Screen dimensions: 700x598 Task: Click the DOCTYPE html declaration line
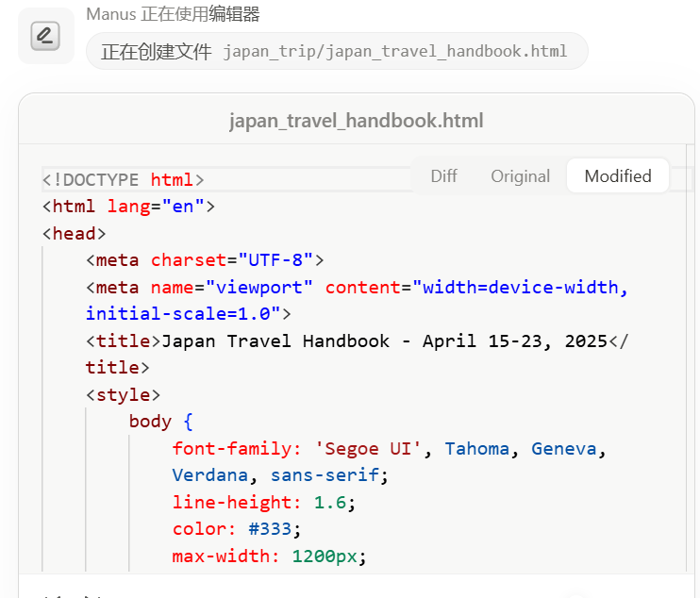coord(124,180)
